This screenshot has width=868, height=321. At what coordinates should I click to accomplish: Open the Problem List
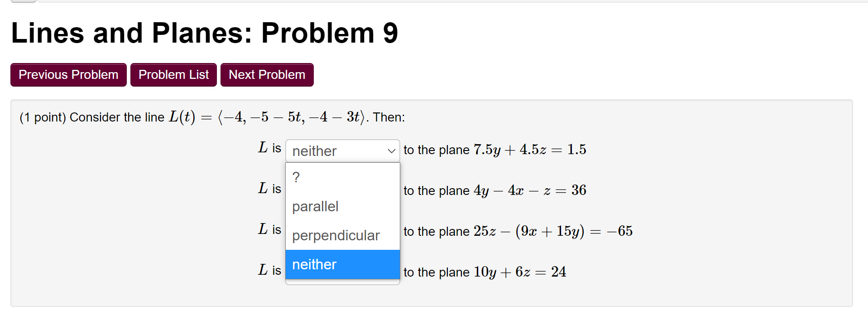[173, 74]
